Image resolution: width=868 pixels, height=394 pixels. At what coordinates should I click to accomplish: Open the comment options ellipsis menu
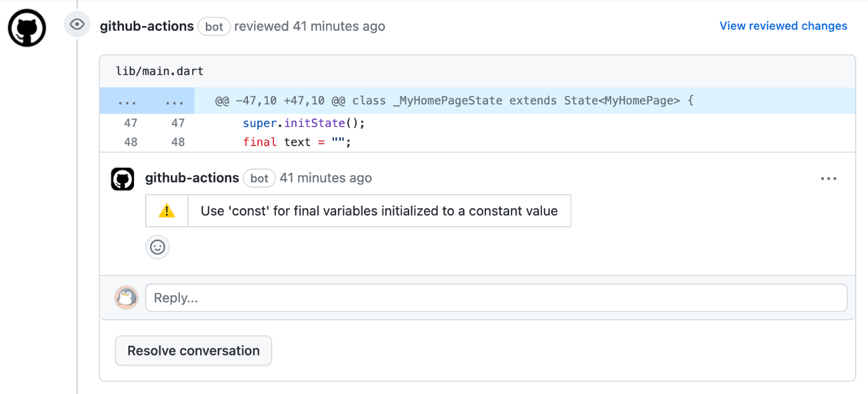828,178
